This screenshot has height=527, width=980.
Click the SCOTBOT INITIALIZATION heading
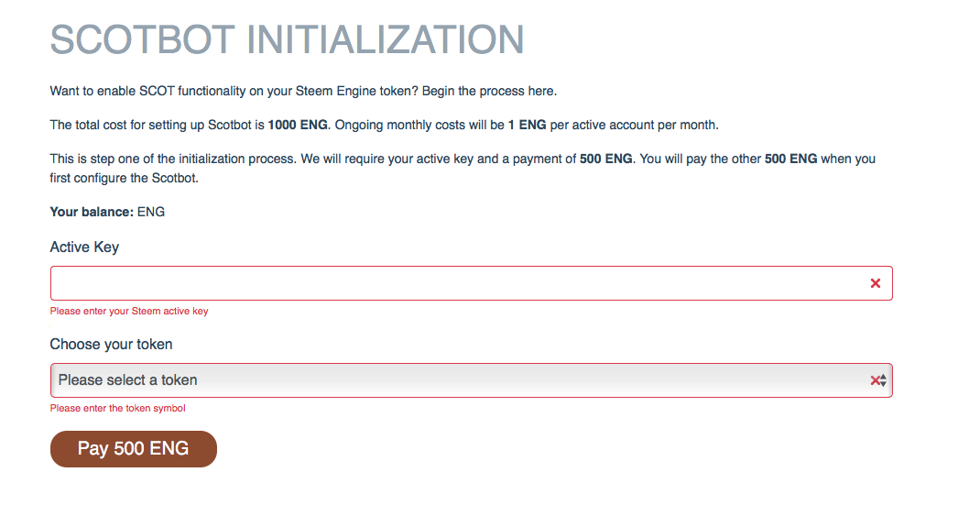click(x=287, y=40)
